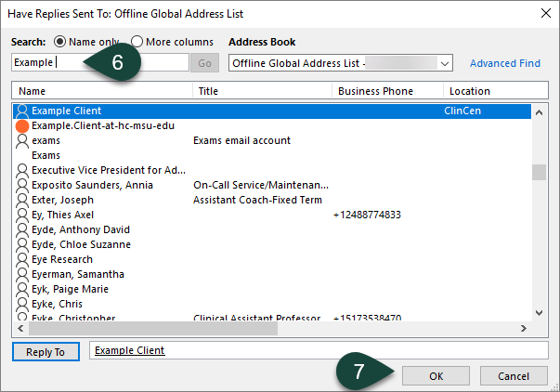Click the vertical scrollbar down arrow

point(539,313)
